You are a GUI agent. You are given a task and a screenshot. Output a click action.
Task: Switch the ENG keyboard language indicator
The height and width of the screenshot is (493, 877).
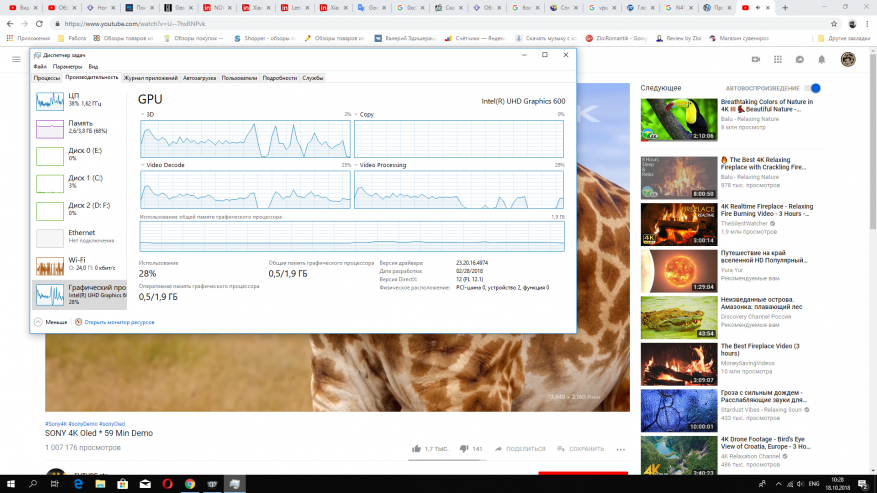coord(814,484)
